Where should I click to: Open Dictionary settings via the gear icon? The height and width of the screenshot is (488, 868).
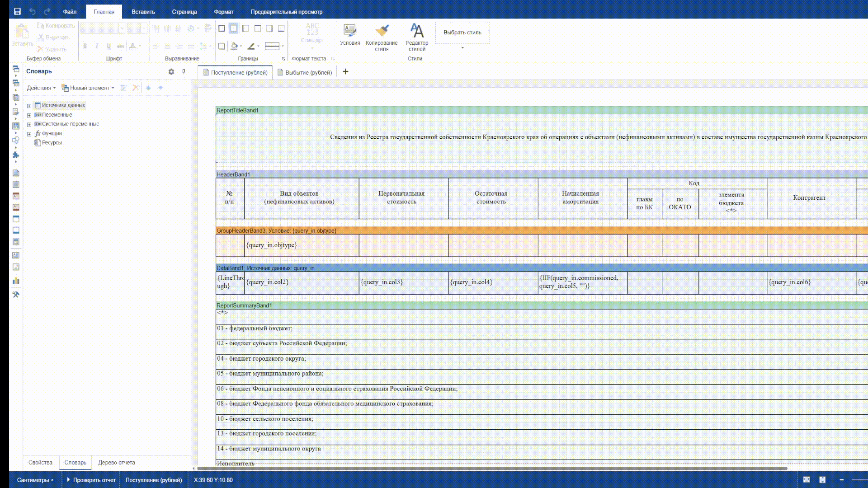[171, 71]
